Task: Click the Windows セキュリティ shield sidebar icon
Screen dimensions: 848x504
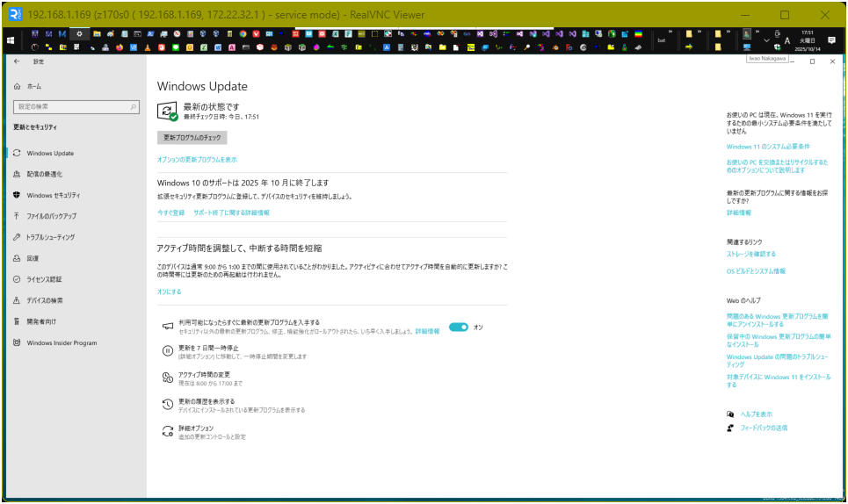Action: (x=17, y=195)
